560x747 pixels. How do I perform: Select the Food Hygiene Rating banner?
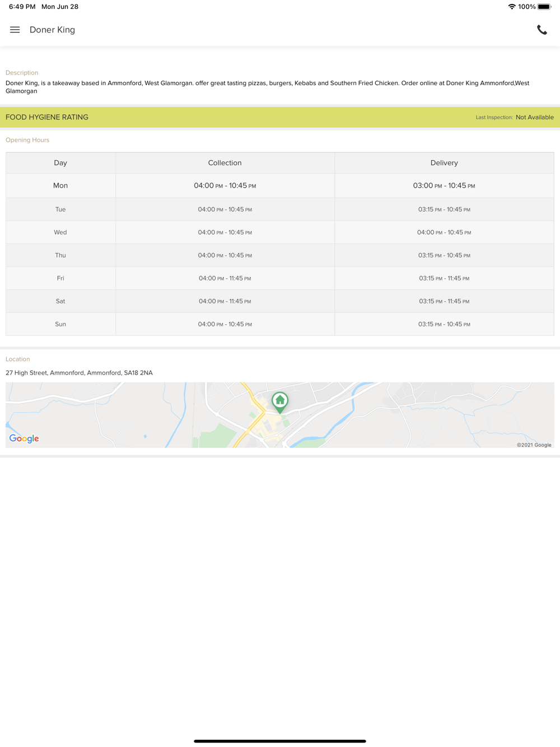coord(280,117)
